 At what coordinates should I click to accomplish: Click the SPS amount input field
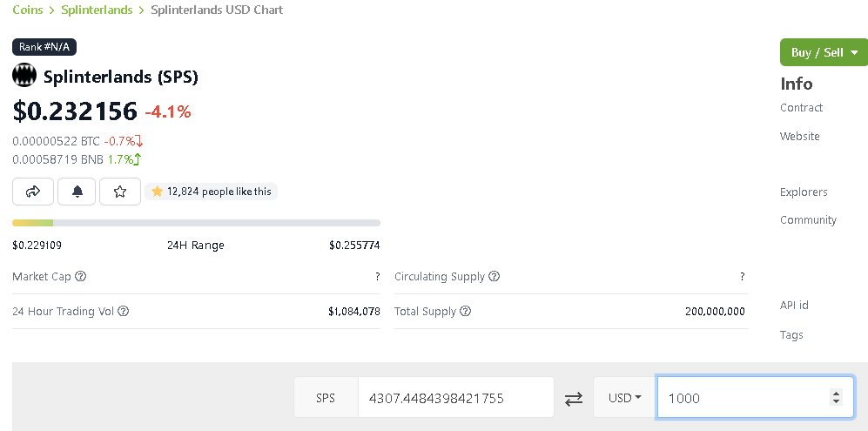(x=455, y=397)
